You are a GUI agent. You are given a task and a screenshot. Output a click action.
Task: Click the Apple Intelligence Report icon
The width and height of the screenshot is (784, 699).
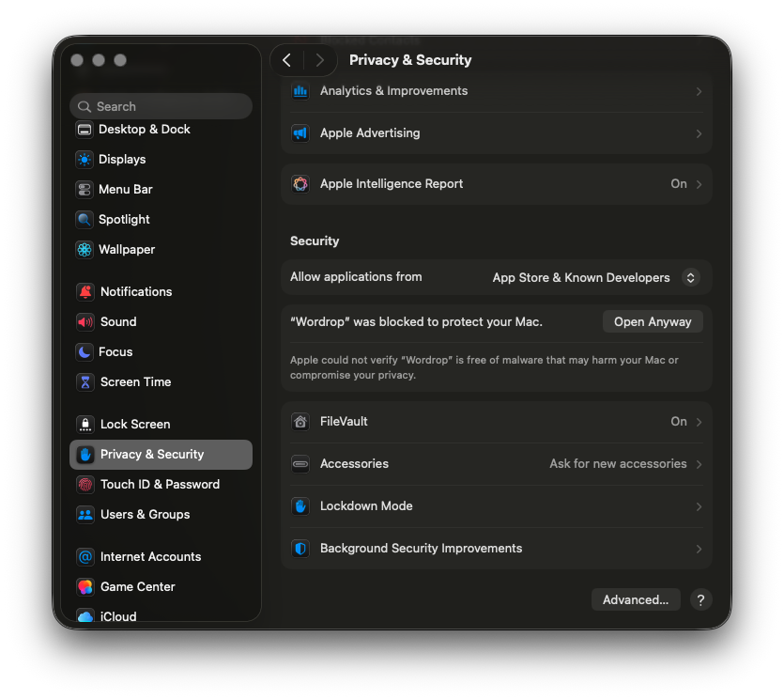[300, 184]
